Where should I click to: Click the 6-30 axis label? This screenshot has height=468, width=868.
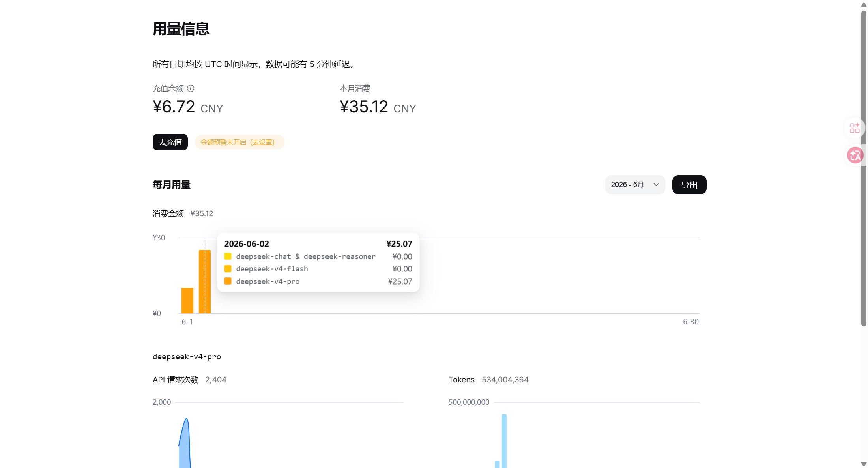click(x=691, y=322)
